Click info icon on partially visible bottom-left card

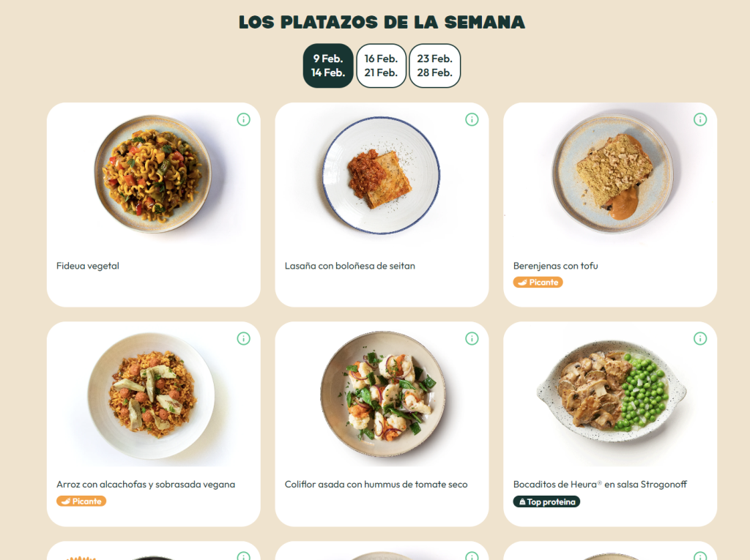[x=243, y=556]
